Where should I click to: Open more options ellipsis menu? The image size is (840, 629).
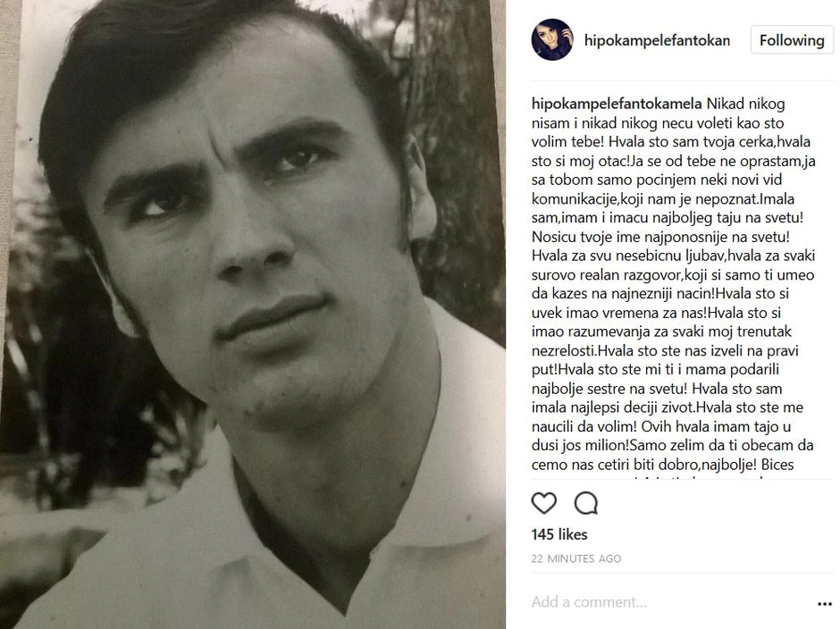coord(824,603)
